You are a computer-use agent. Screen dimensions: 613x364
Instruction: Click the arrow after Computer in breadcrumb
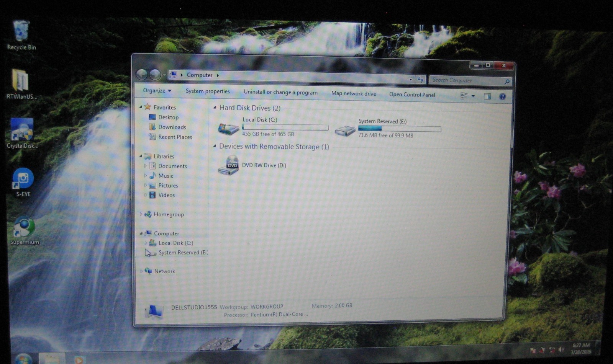tap(218, 75)
